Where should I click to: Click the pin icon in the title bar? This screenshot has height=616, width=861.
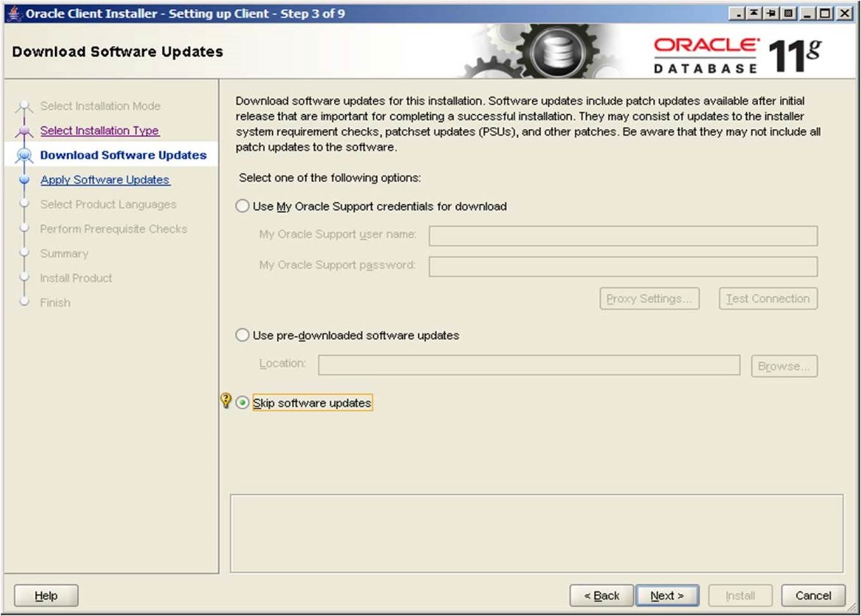(771, 13)
